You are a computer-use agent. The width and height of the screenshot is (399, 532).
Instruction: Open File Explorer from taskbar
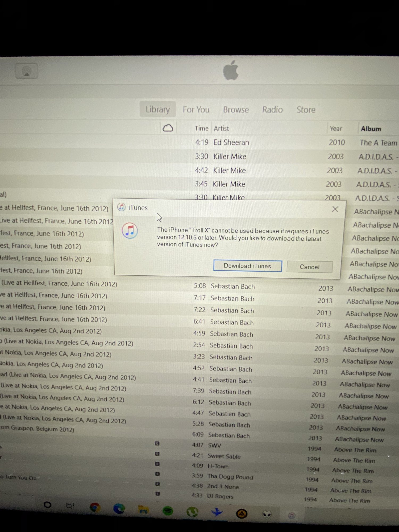tap(143, 510)
